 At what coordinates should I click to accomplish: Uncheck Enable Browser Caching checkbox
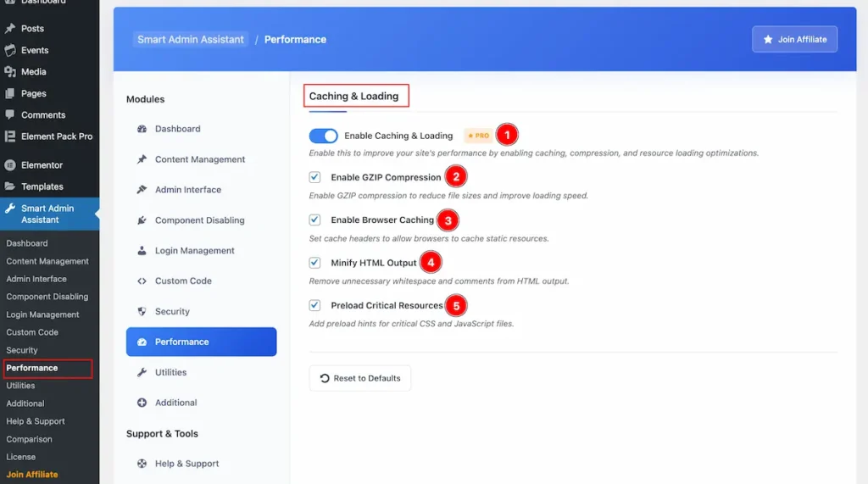tap(314, 220)
